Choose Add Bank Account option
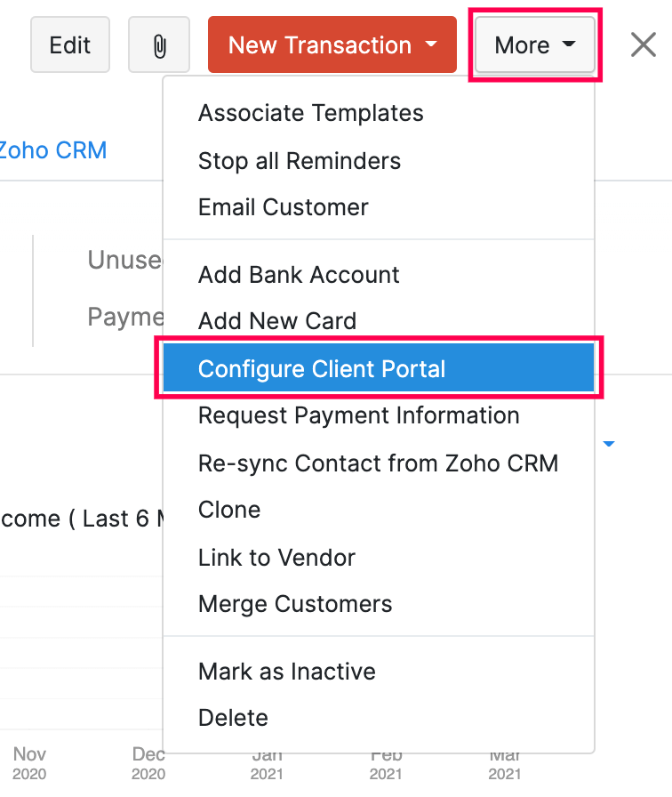Image resolution: width=672 pixels, height=797 pixels. pyautogui.click(x=299, y=276)
